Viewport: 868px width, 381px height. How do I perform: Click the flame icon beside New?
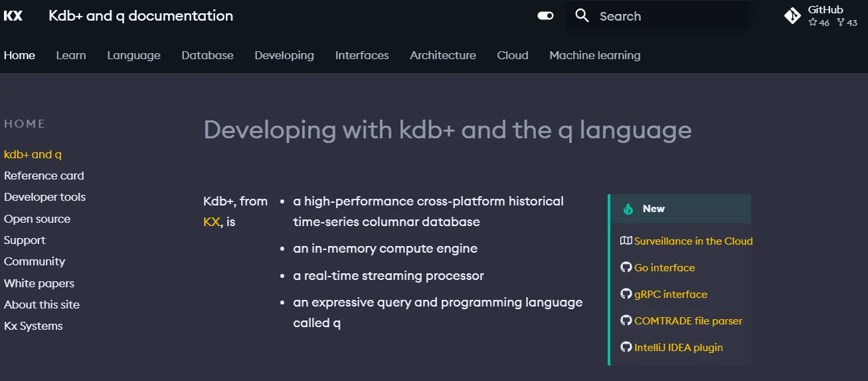[628, 209]
